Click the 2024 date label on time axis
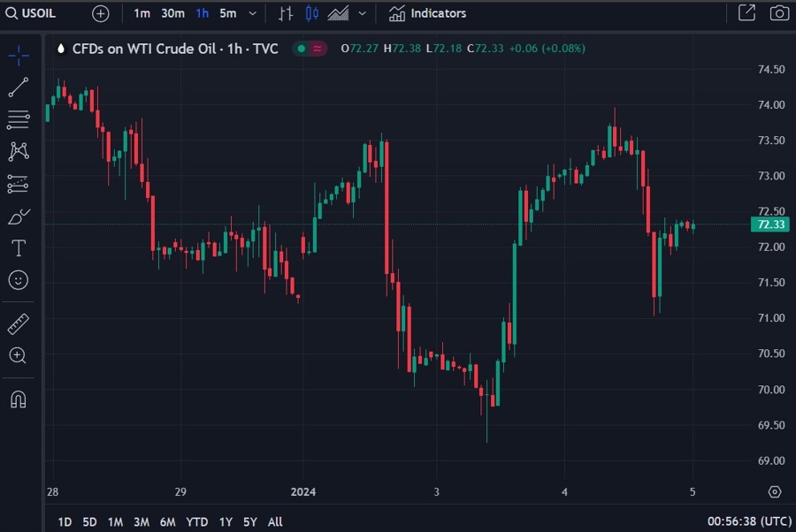This screenshot has width=796, height=532. pos(303,492)
